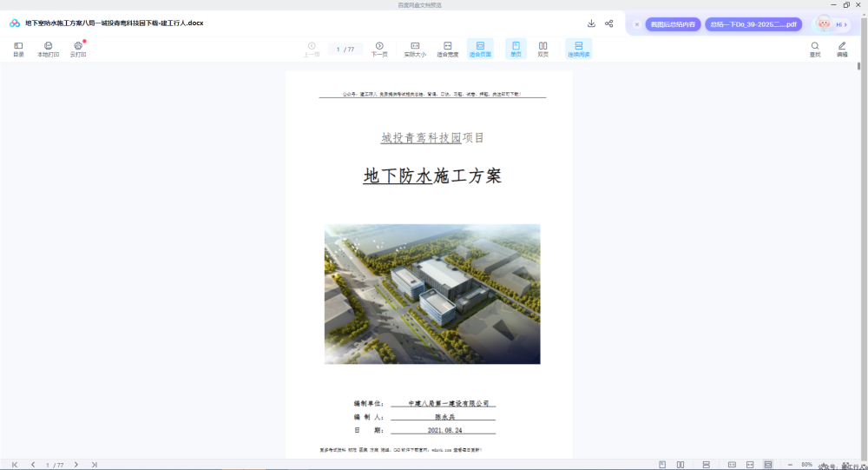Click the page number field in the top toolbar
The height and width of the screenshot is (470, 868).
click(x=345, y=50)
